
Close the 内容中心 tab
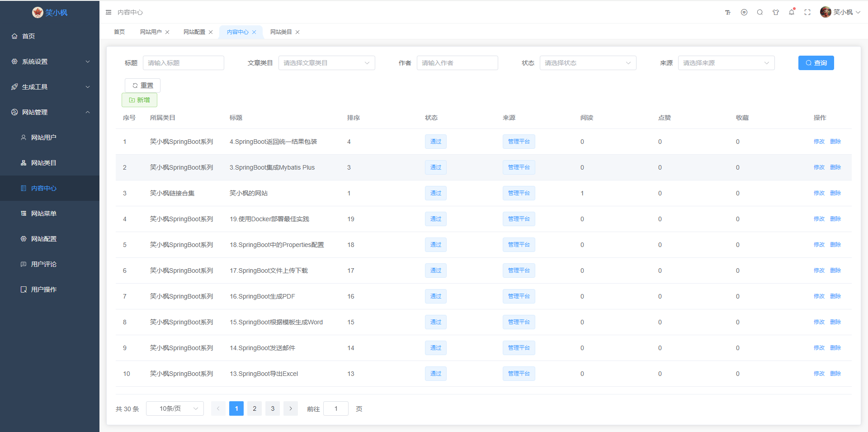tap(254, 32)
